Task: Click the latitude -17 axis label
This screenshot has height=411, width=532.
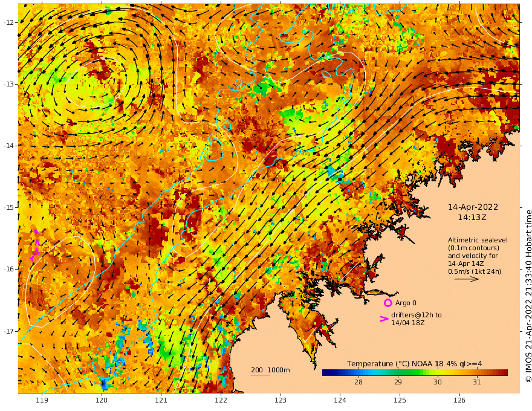Action: [x=9, y=331]
